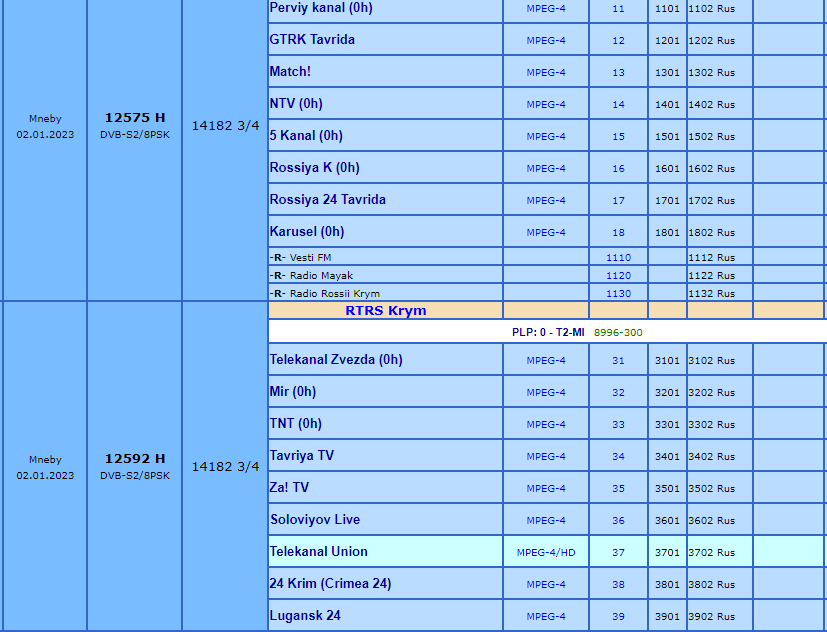Open GTRK Tavrida channel link
827x632 pixels.
(312, 40)
